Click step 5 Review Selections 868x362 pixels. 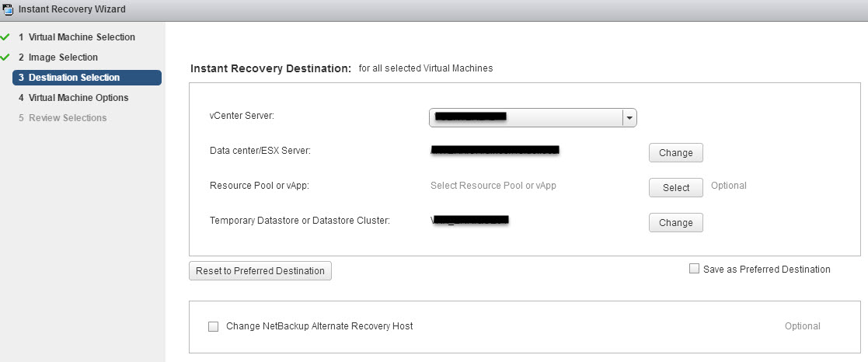click(62, 118)
